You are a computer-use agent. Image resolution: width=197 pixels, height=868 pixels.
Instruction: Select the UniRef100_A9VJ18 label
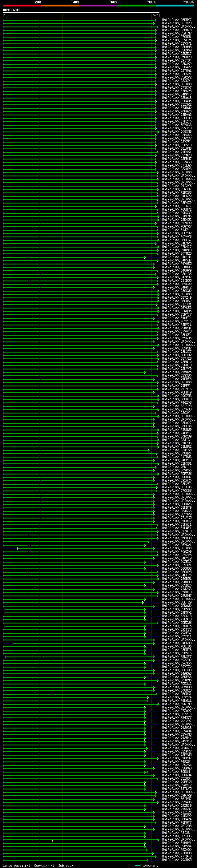pyautogui.click(x=177, y=128)
